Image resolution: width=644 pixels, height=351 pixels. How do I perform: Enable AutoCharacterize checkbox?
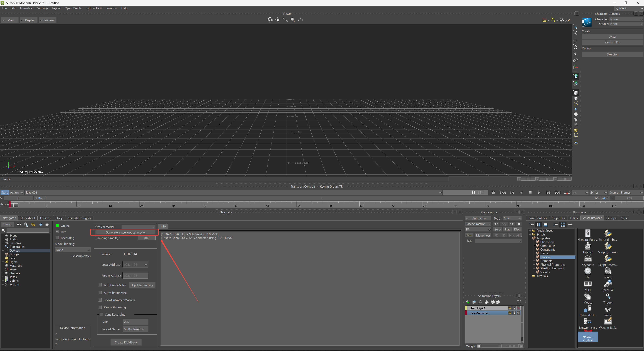pyautogui.click(x=100, y=292)
